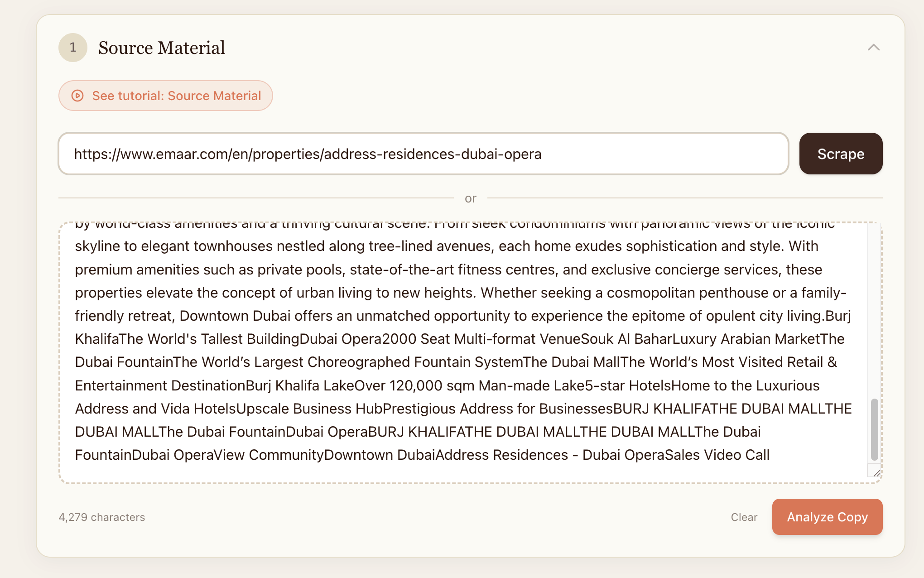Click the words 'Souk Al Bahar' in textarea
Image resolution: width=924 pixels, height=578 pixels.
point(626,339)
